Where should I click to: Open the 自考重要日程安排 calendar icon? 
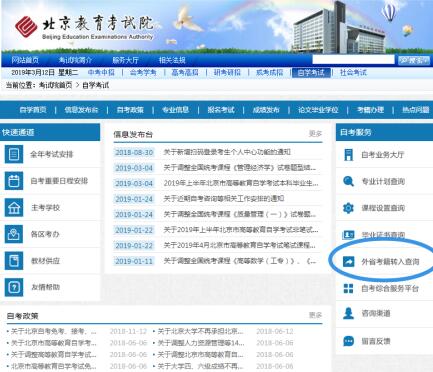14,181
